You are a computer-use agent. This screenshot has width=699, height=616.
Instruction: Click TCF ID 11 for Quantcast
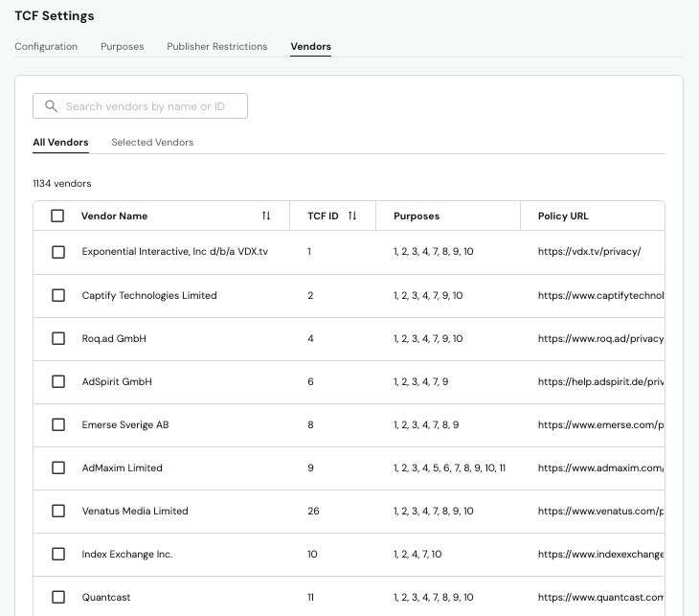[x=310, y=597]
